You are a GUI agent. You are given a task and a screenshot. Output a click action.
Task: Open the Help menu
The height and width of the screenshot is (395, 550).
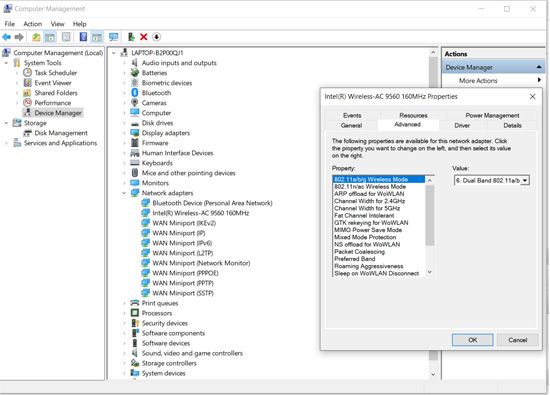(80, 24)
